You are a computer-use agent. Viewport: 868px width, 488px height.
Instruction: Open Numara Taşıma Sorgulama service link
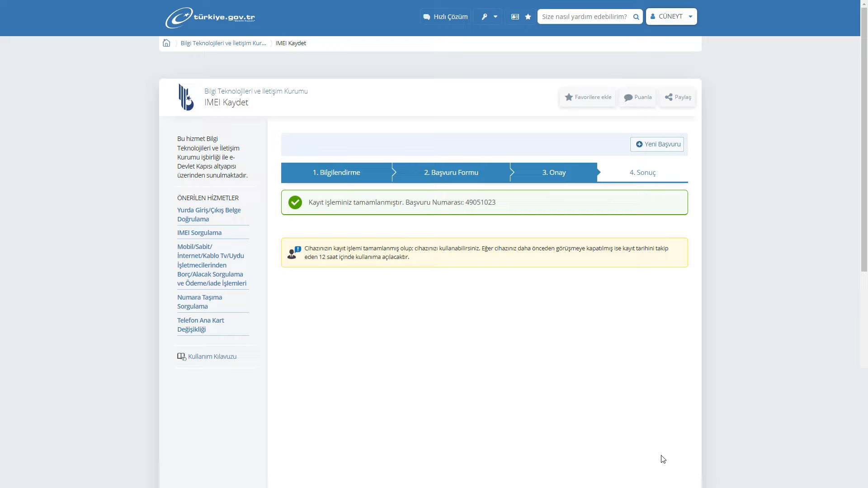199,302
